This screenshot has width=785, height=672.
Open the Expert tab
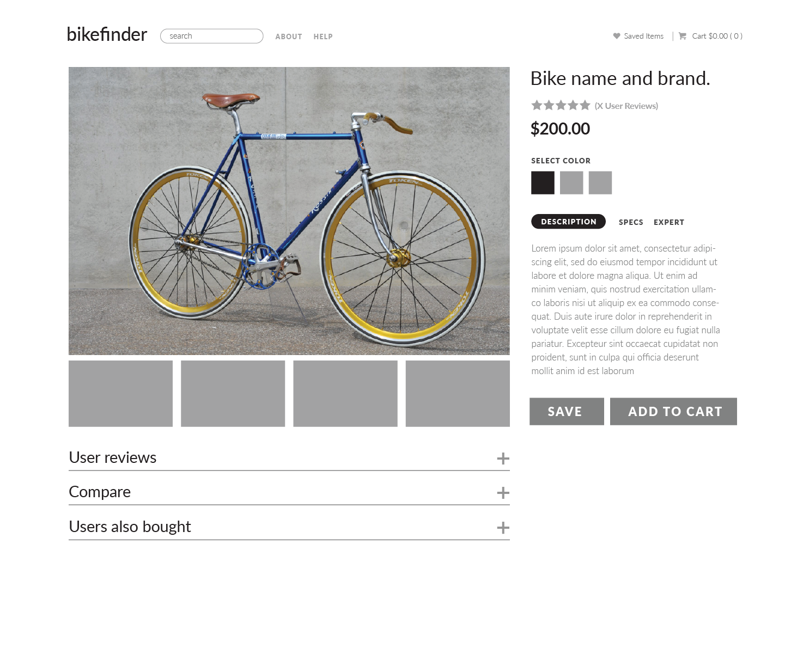[669, 222]
